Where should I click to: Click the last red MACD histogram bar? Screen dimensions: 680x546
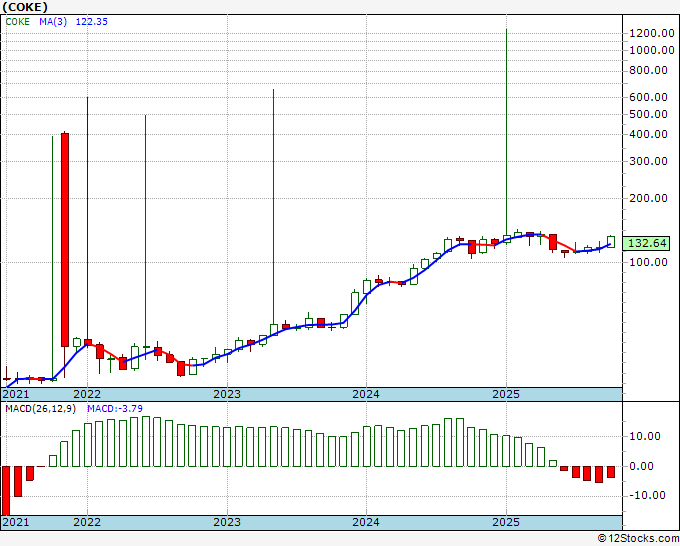(611, 472)
